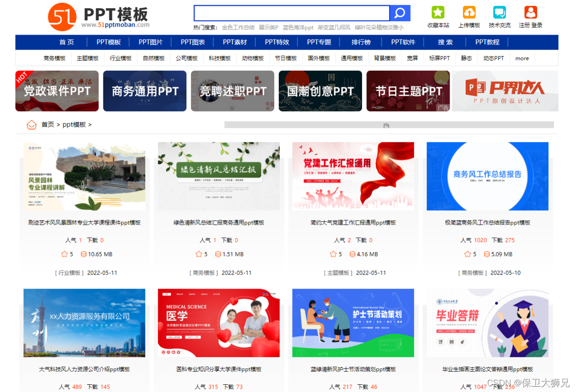
Task: Click the orange home icon in breadcrumb
Action: [x=32, y=125]
